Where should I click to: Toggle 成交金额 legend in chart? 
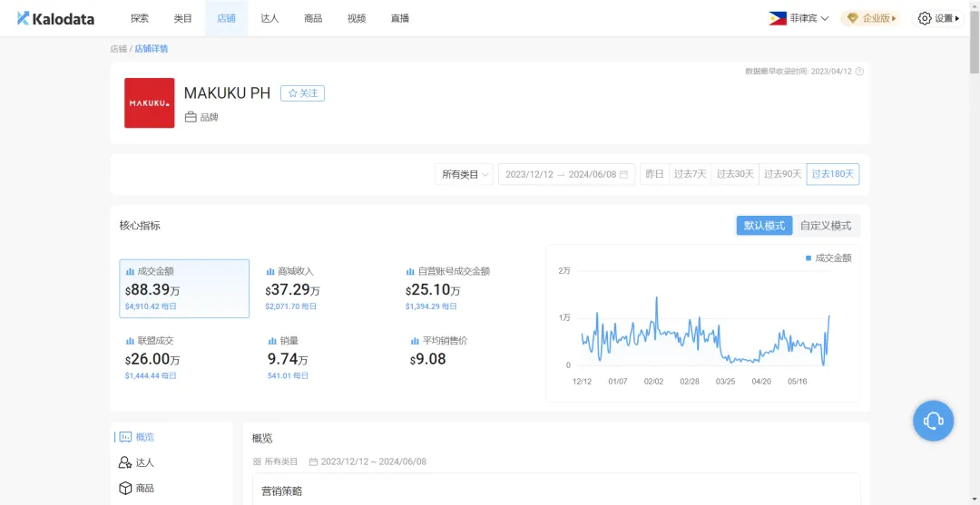[x=828, y=257]
